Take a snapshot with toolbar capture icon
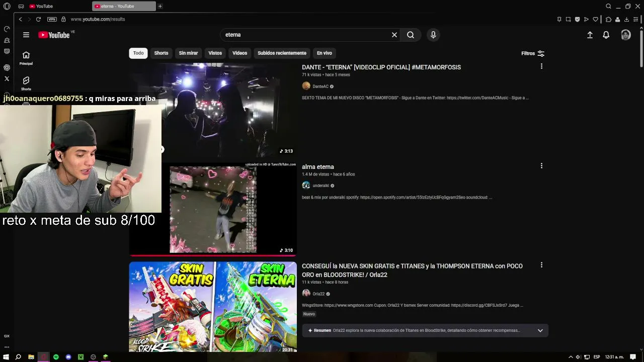Image resolution: width=644 pixels, height=362 pixels. (568, 19)
